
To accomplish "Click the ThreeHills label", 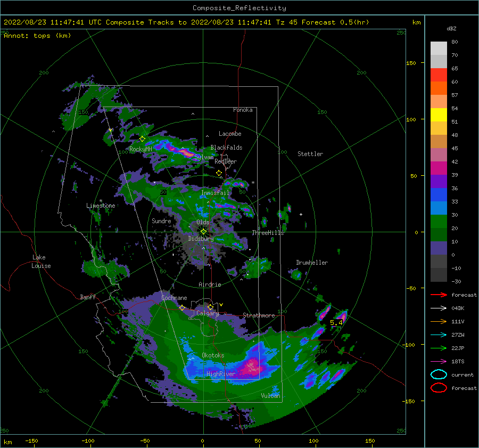I will 268,233.
